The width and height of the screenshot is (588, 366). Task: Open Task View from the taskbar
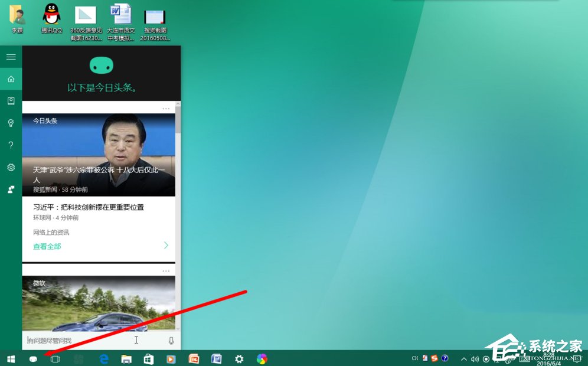tap(54, 359)
